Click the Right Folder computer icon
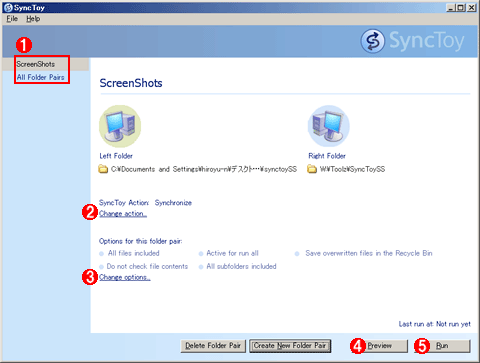 (x=329, y=126)
